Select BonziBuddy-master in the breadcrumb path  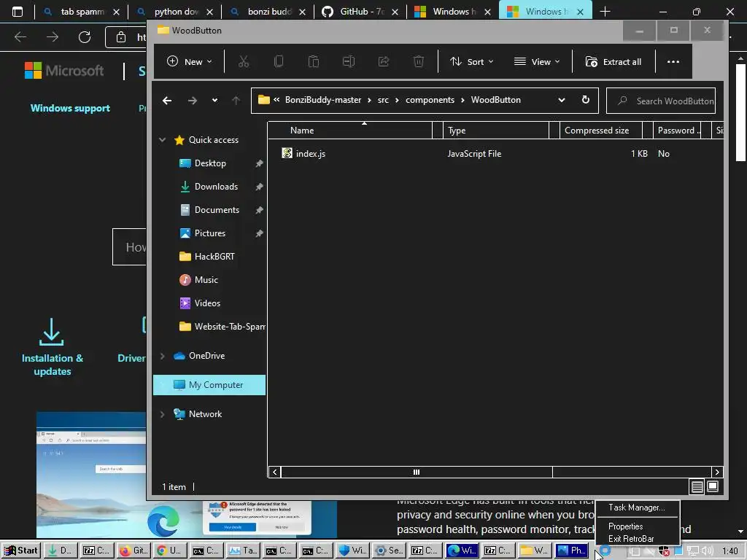click(x=323, y=100)
